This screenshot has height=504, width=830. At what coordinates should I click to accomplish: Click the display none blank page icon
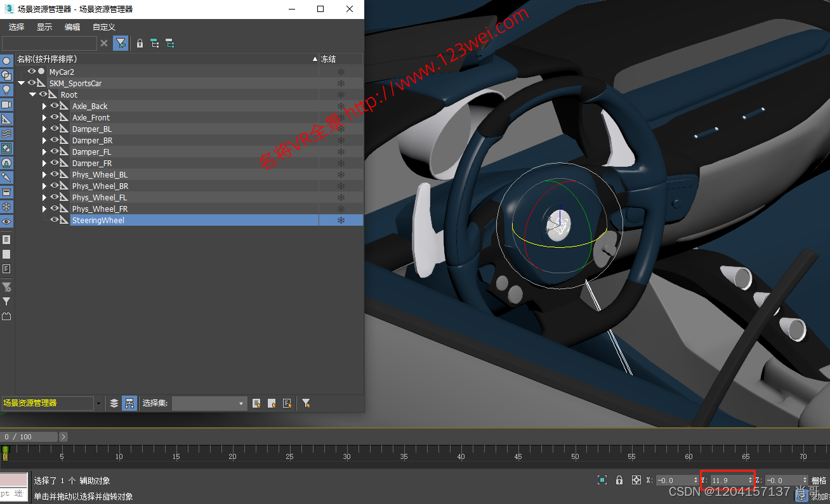[6, 254]
